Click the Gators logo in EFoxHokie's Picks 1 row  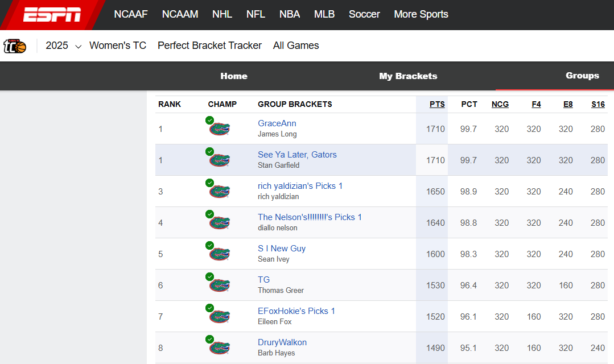tap(219, 317)
